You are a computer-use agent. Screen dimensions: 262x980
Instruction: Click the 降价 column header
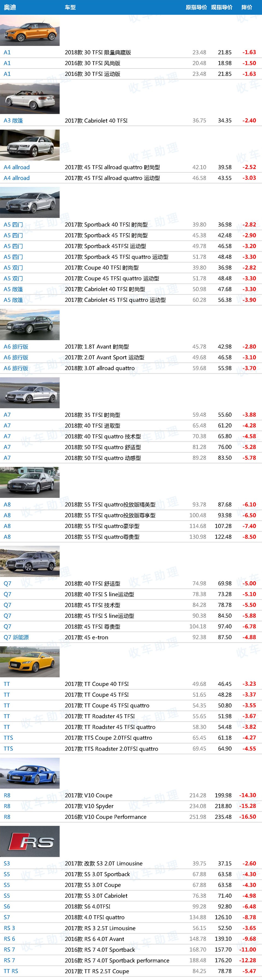247,7
